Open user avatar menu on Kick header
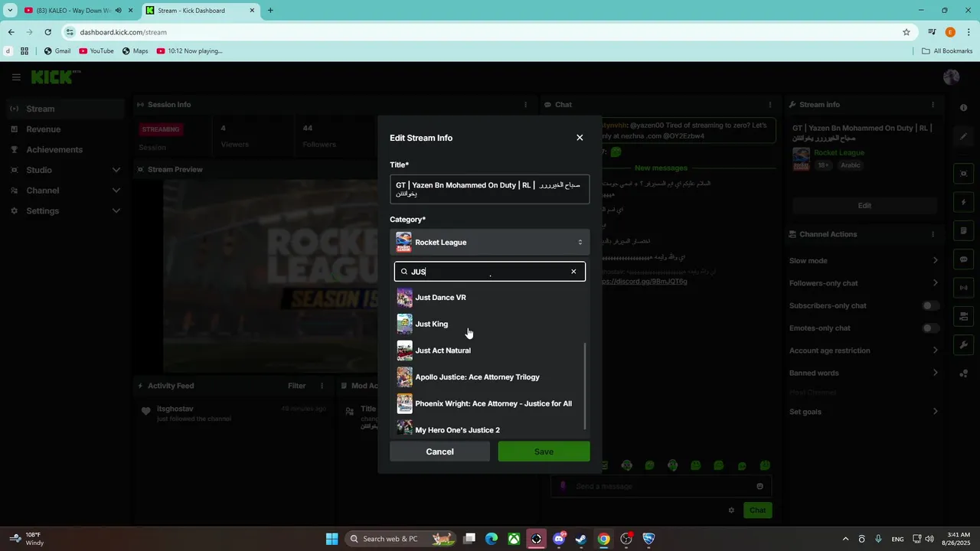980x551 pixels. 952,77
